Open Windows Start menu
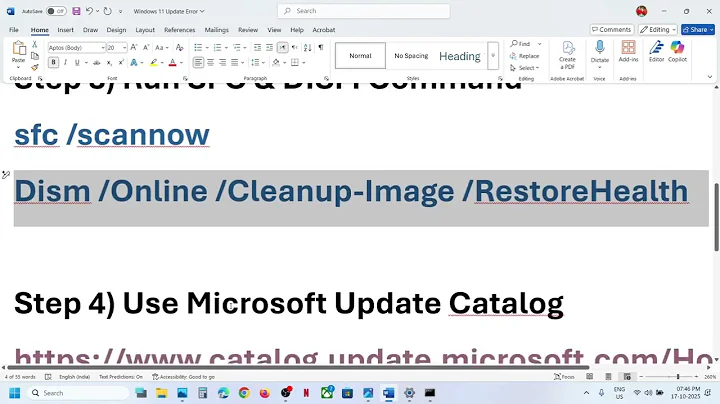This screenshot has width=720, height=404. pos(15,393)
